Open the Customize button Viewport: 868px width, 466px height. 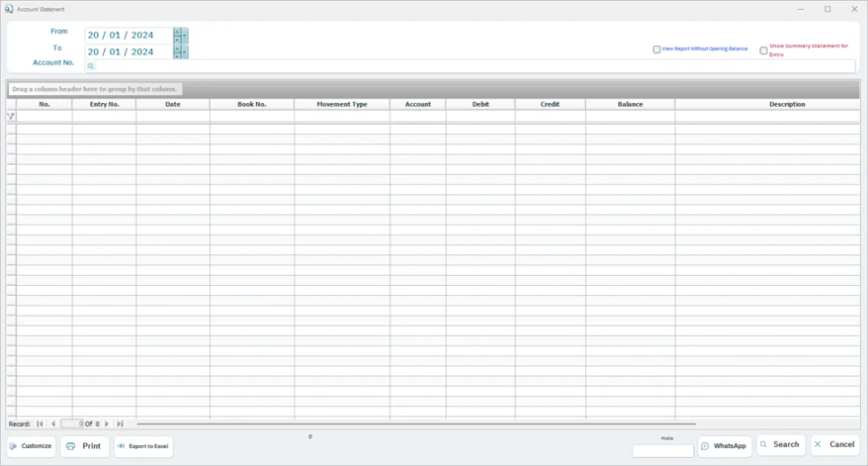click(31, 446)
